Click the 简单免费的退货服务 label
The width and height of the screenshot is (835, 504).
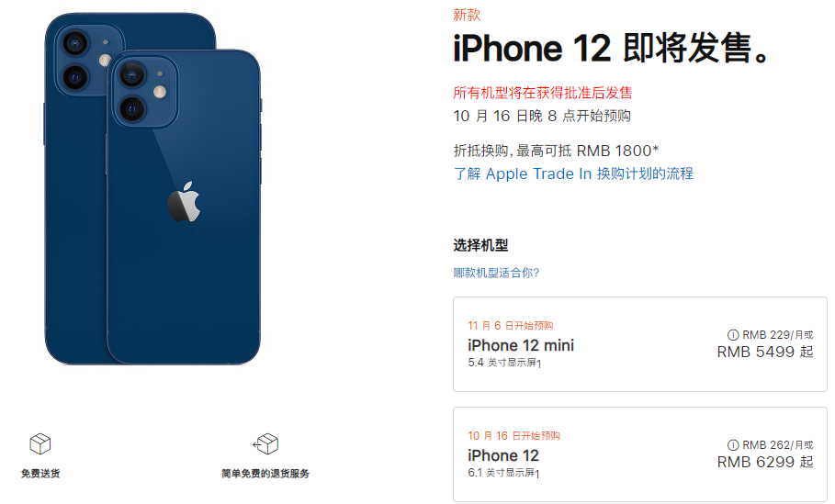265,473
